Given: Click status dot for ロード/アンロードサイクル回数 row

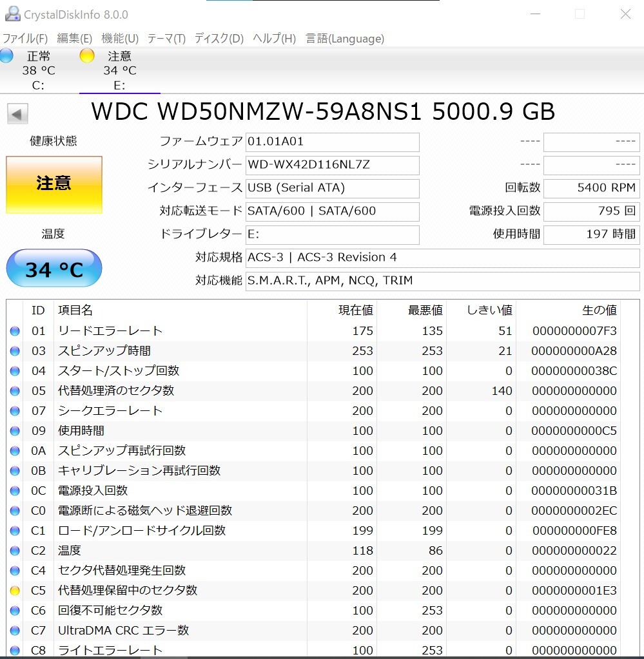Looking at the screenshot, I should pyautogui.click(x=15, y=531).
